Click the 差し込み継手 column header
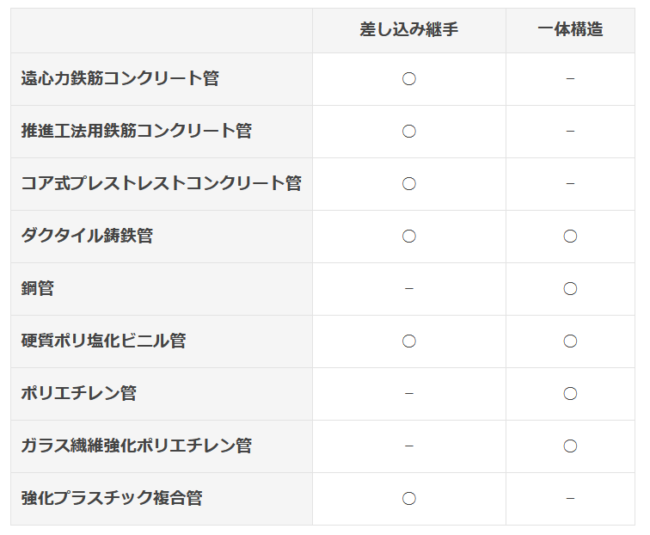Screen dimensions: 650x535 (x=409, y=30)
